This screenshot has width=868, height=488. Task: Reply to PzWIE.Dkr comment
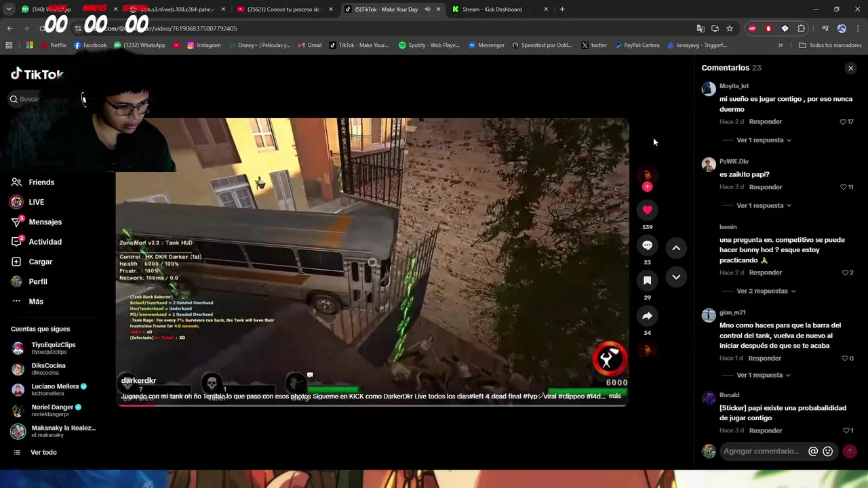click(766, 187)
